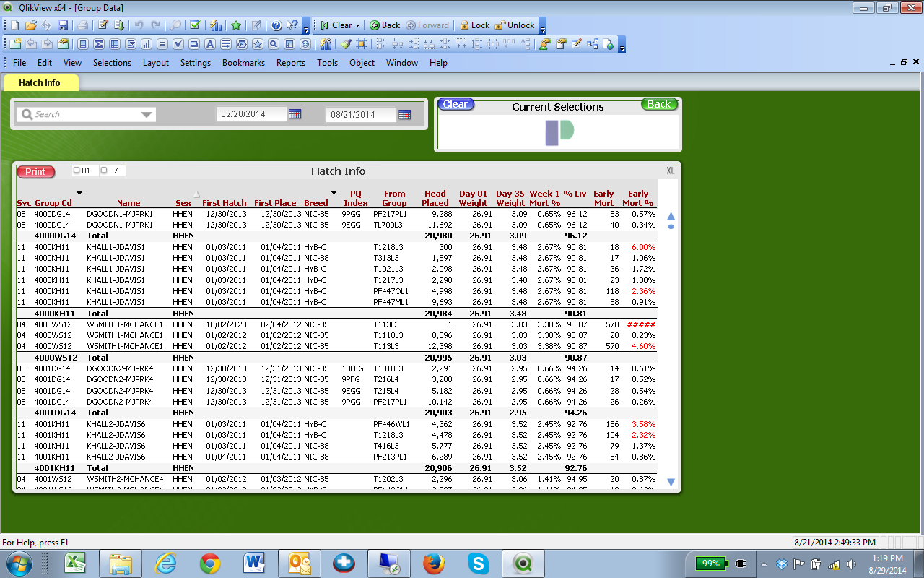Viewport: 924px width, 578px height.
Task: Open the Current Selections checkmark toolbar icon
Action: 195,25
